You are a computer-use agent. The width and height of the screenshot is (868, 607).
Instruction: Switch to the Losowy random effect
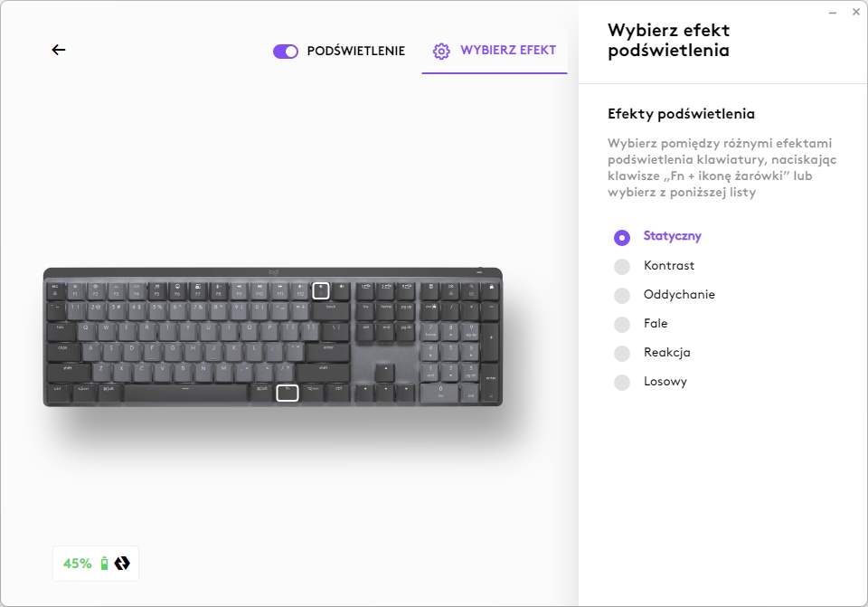point(622,382)
